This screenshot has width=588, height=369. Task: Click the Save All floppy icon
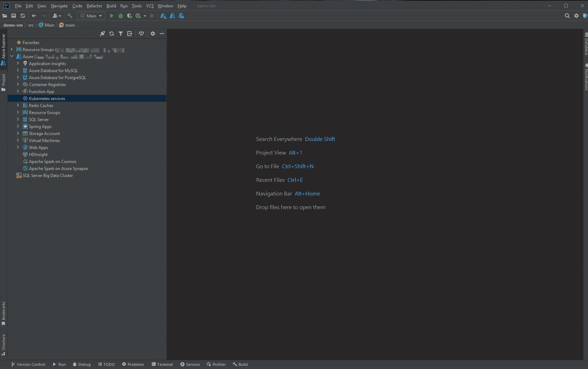[x=14, y=16]
